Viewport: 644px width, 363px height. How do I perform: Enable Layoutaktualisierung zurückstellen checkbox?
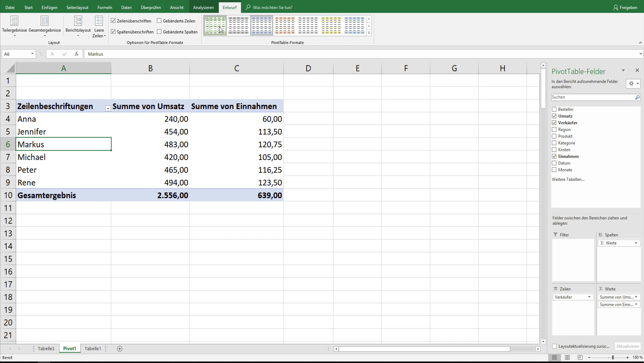[554, 346]
